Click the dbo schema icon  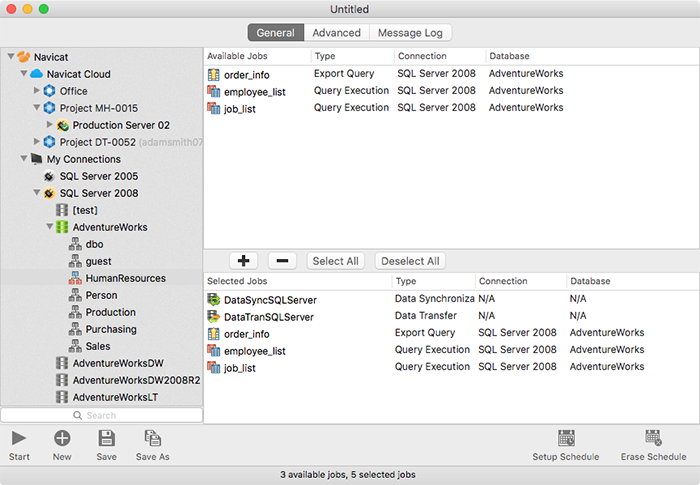pyautogui.click(x=75, y=244)
